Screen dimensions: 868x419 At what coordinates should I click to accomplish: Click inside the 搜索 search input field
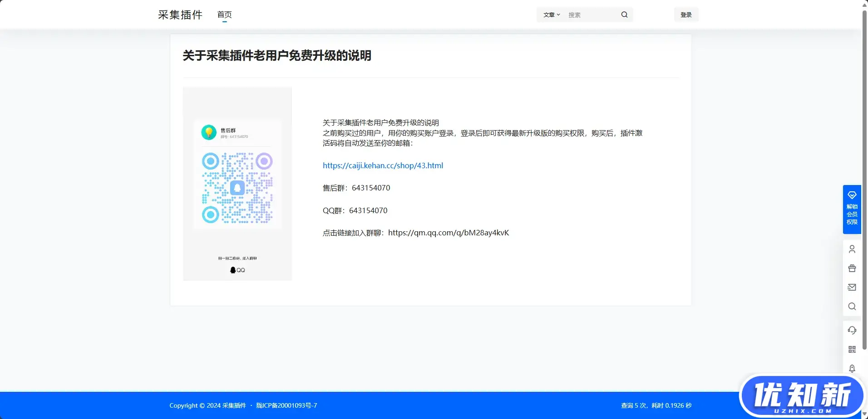point(590,15)
